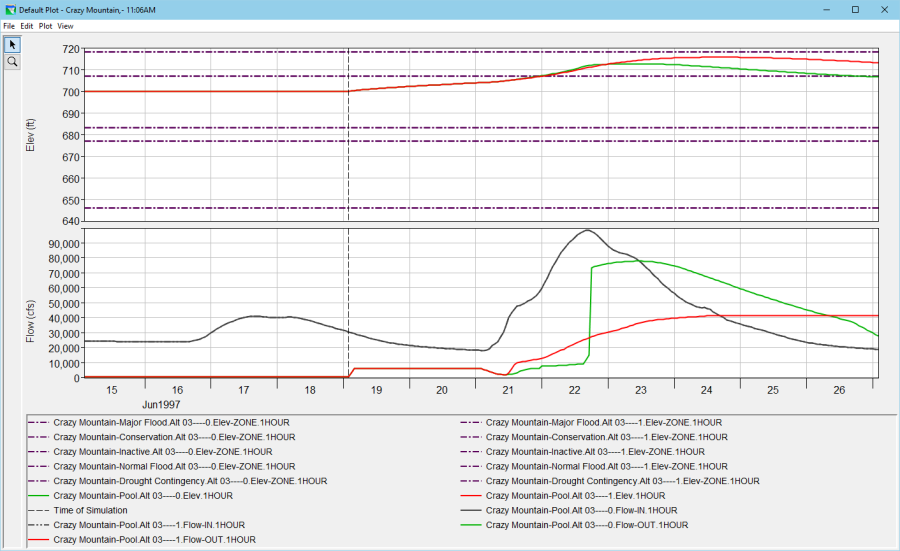
Task: Click the application icon in title bar
Action: 10,10
